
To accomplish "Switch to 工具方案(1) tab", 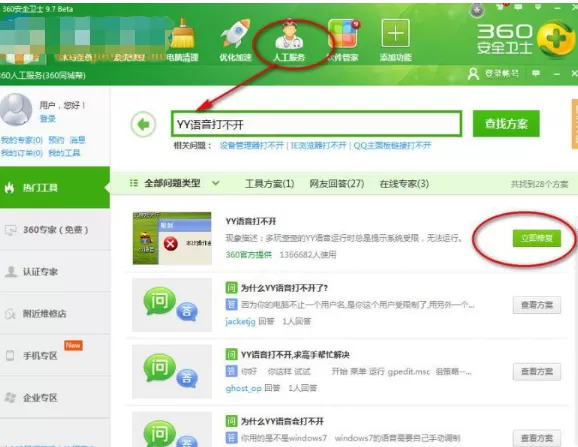I will pos(269,184).
